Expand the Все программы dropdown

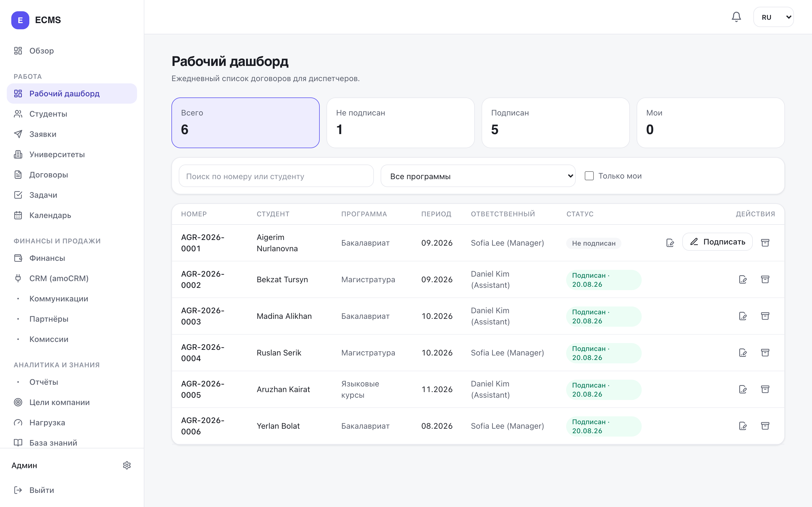coord(478,176)
